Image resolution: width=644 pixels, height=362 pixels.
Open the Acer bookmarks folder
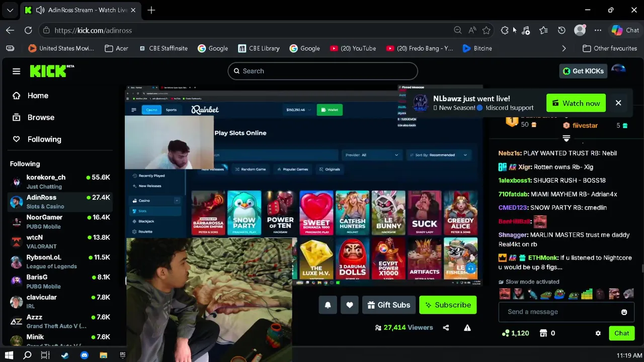(116, 48)
